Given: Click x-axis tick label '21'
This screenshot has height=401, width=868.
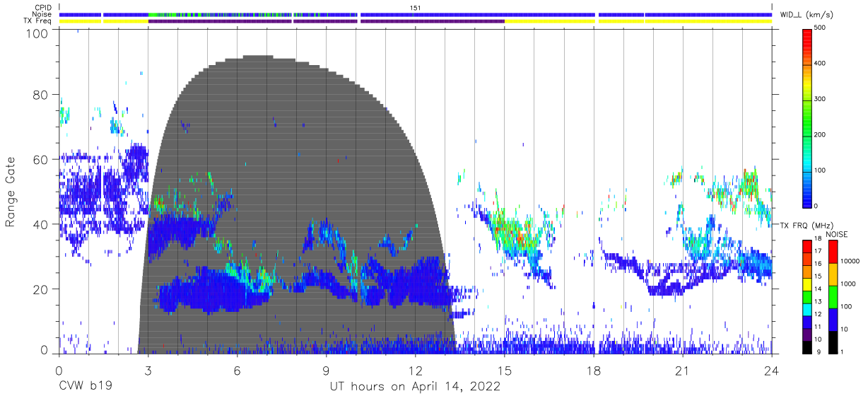Looking at the screenshot, I should (683, 371).
